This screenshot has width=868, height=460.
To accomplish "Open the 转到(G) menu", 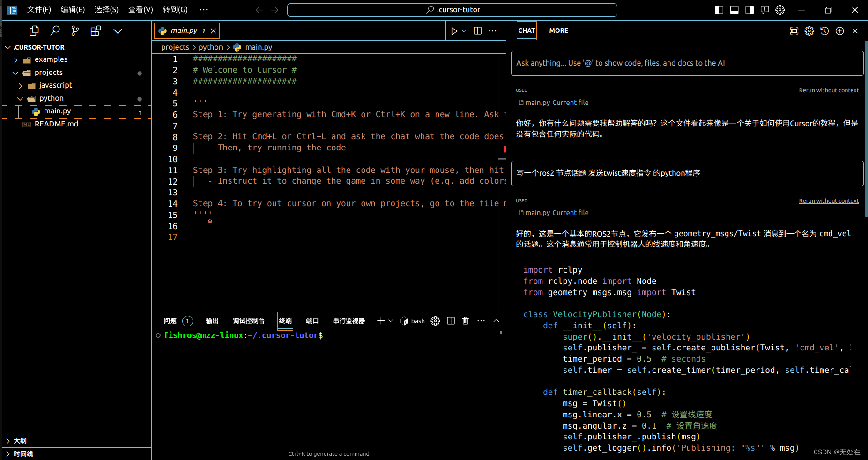I will pos(175,10).
